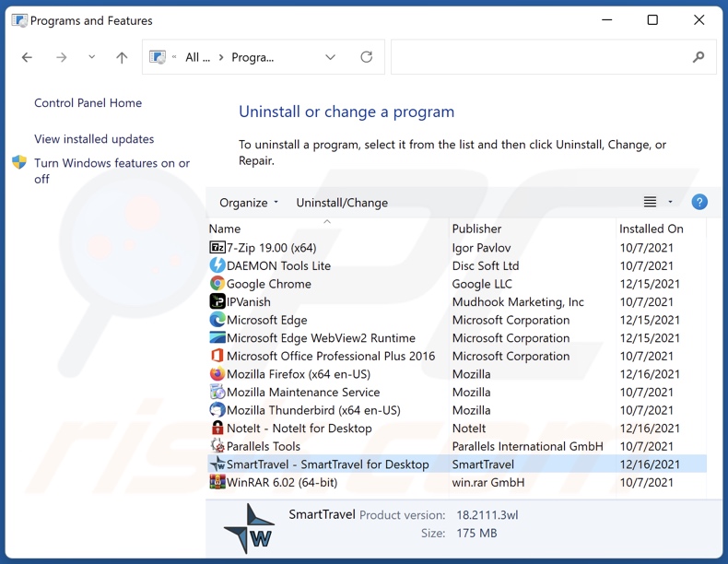Sort by the Publisher column header
Viewport: 728px width, 564px height.
pyautogui.click(x=476, y=229)
